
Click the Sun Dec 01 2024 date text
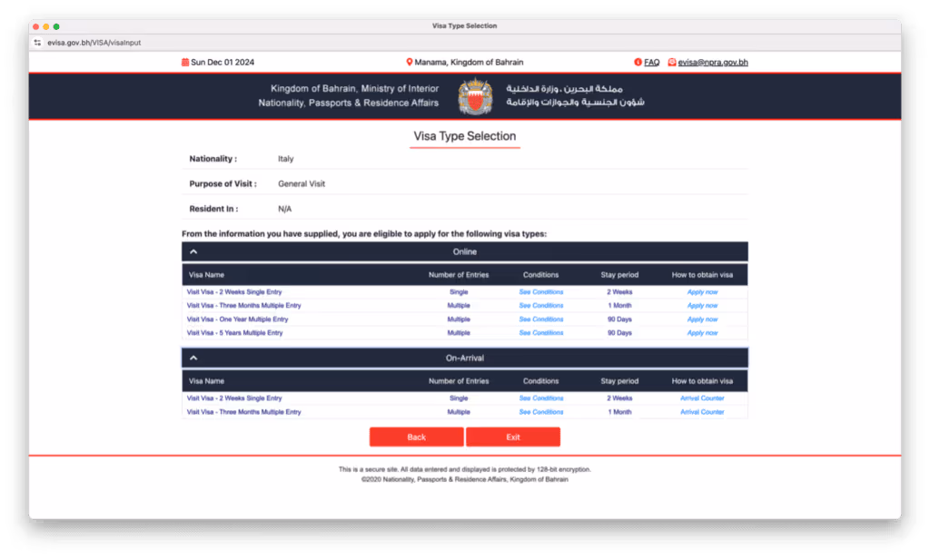[x=223, y=63]
